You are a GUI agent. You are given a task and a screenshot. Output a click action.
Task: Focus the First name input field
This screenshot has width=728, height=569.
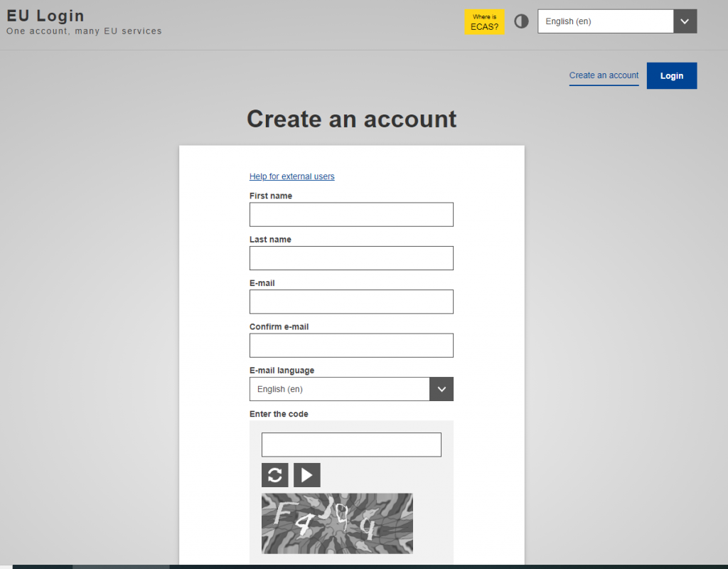click(351, 215)
